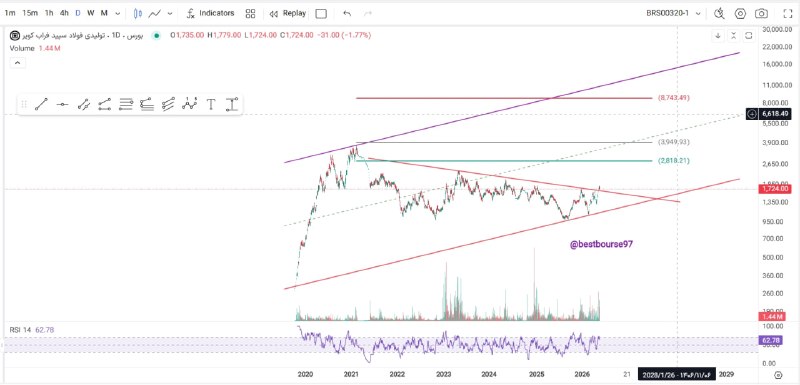
Task: Click the Volume indicator label
Action: click(x=22, y=48)
